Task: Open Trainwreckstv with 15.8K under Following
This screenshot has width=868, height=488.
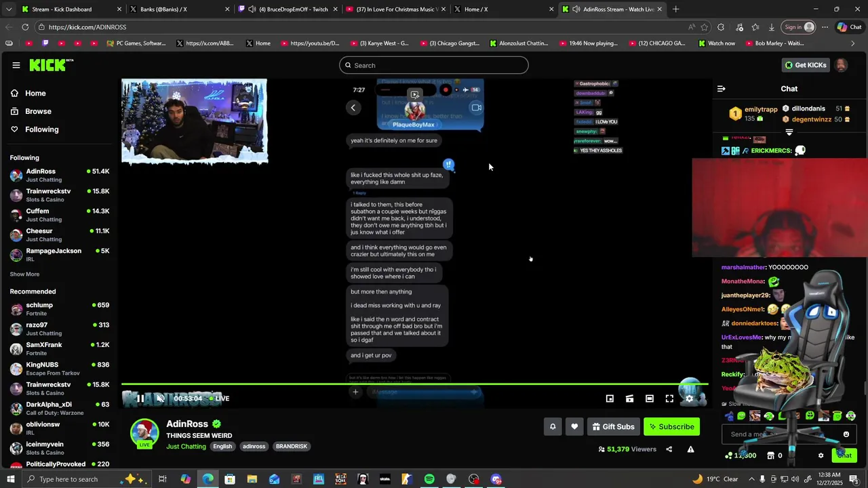Action: click(60, 195)
